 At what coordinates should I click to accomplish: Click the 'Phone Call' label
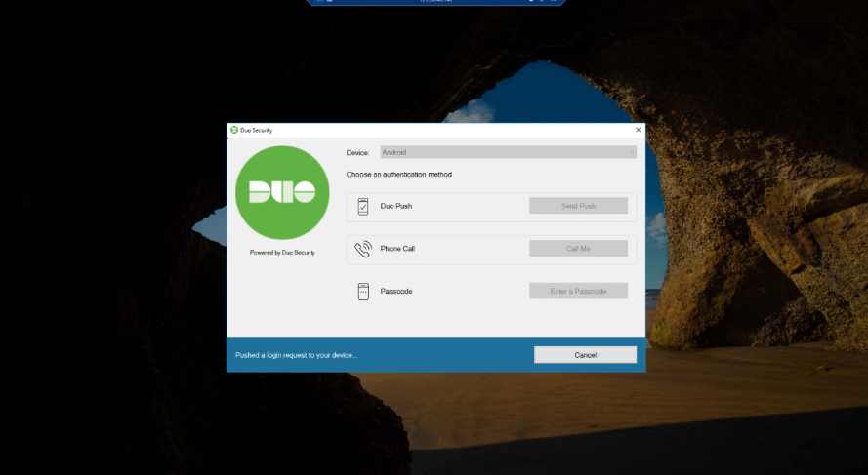point(397,249)
